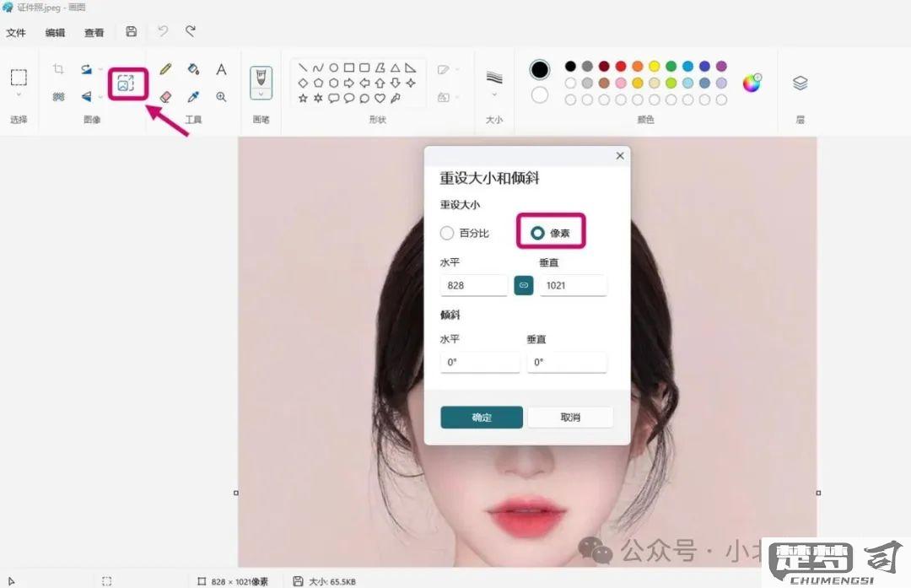Expand the selection options dropdown

coord(19,94)
